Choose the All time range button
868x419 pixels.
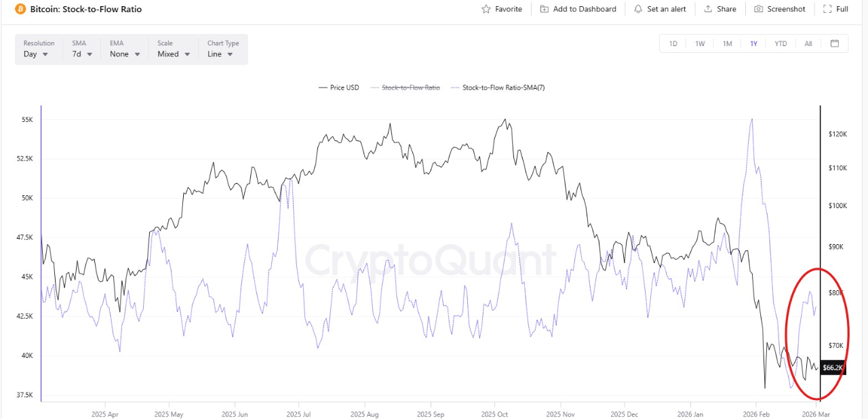point(808,43)
